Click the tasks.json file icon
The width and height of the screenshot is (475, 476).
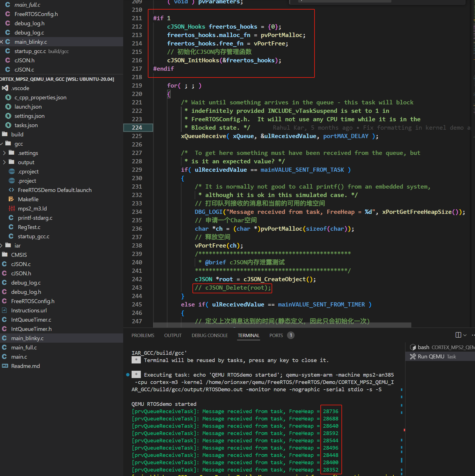coord(8,125)
